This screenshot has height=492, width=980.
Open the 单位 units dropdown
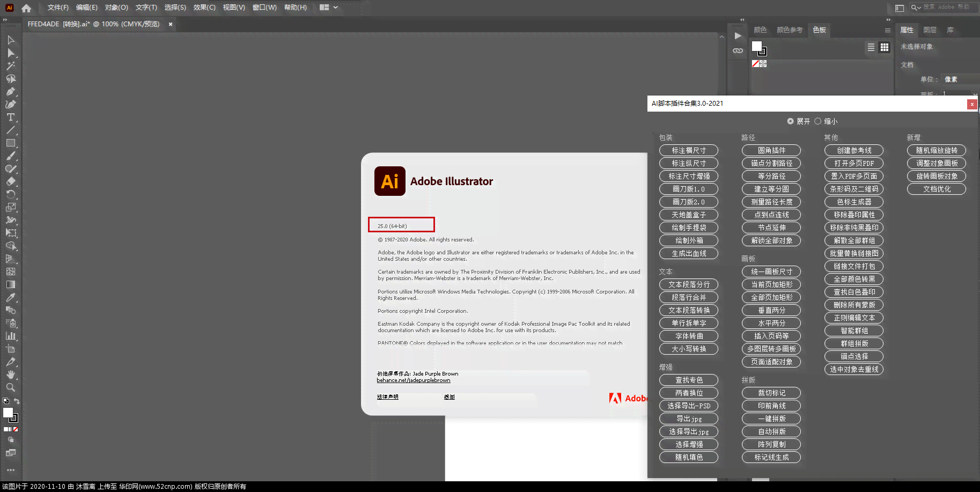(x=960, y=79)
